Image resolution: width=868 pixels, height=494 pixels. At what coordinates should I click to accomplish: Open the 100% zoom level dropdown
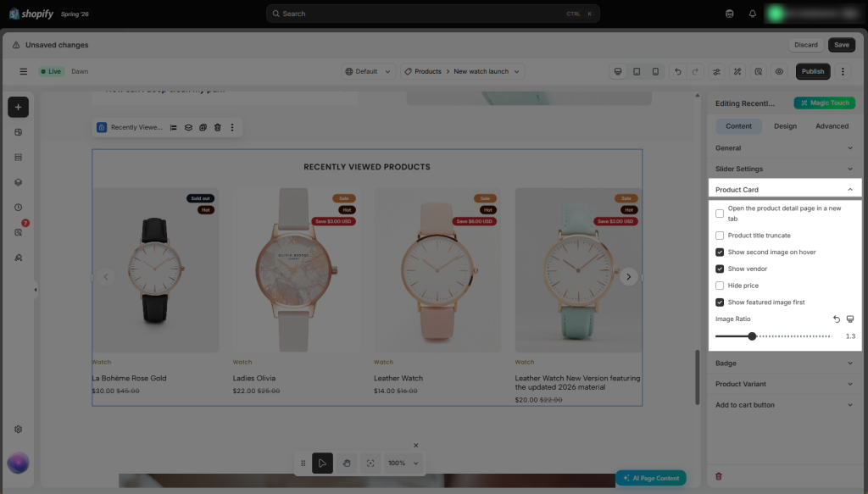403,463
